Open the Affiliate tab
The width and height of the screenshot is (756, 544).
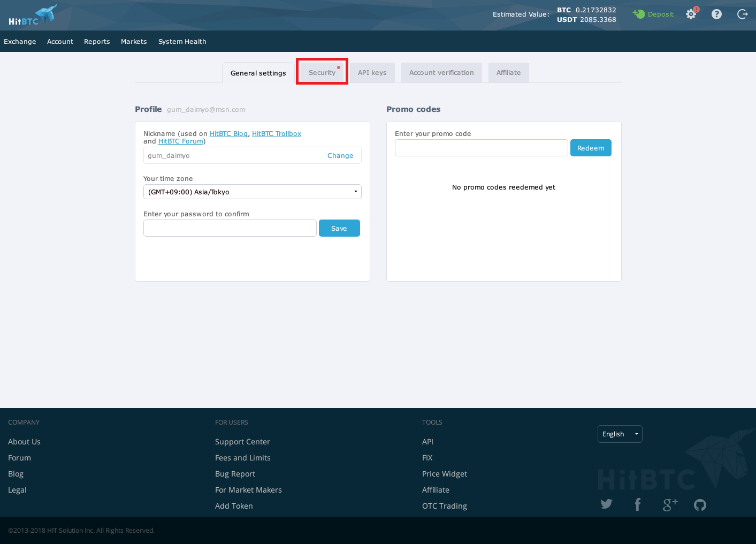(x=508, y=73)
